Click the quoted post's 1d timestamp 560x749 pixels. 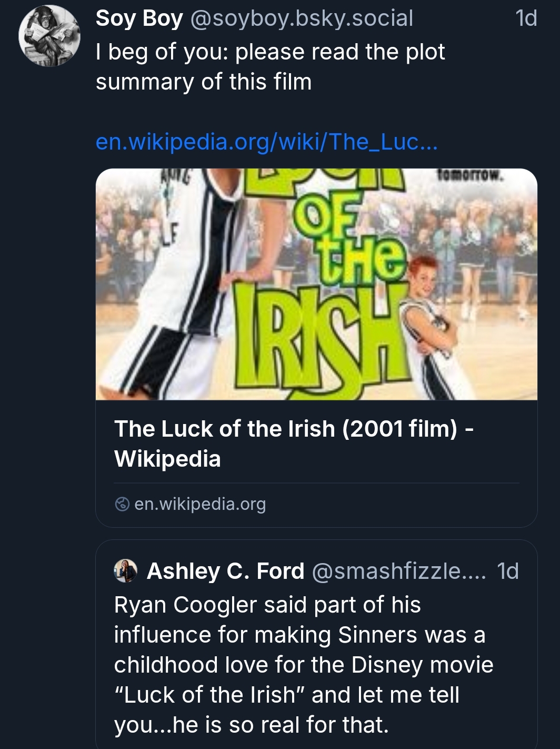[508, 571]
